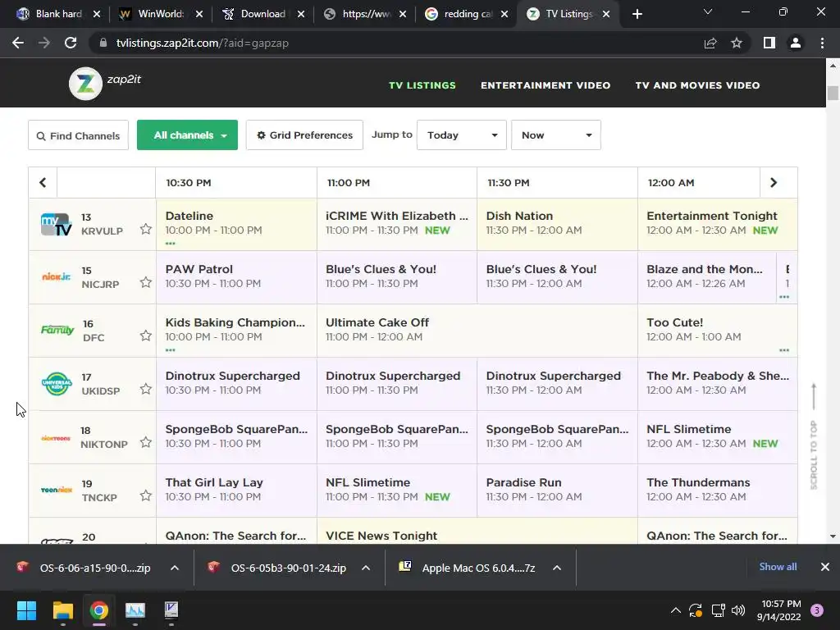Open Grid Preferences
This screenshot has width=840, height=630.
(304, 135)
